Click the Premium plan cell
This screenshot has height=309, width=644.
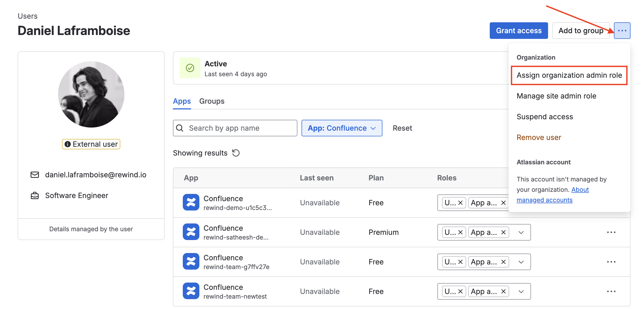[384, 232]
